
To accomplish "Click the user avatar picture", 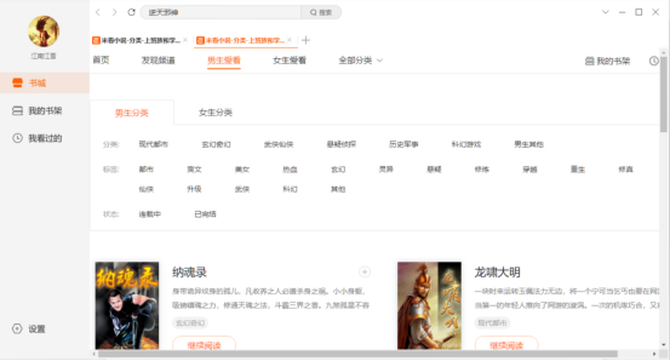I will pyautogui.click(x=44, y=31).
